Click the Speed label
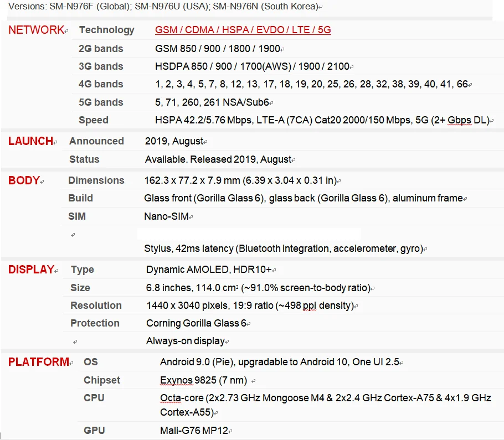 pos(94,120)
